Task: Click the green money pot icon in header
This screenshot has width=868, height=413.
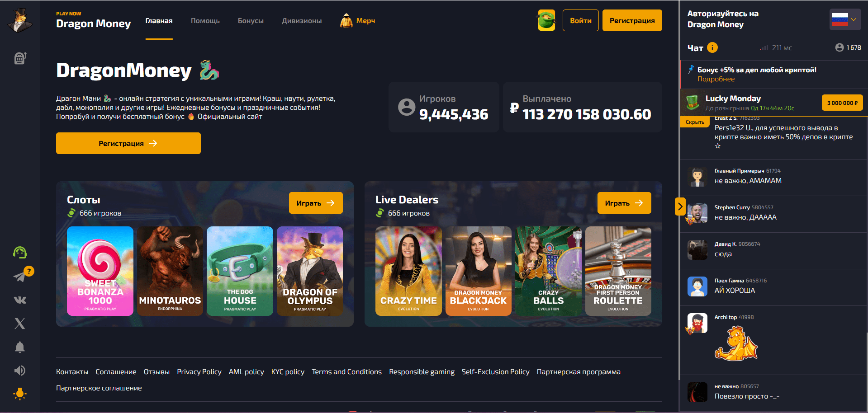Action: pos(546,20)
